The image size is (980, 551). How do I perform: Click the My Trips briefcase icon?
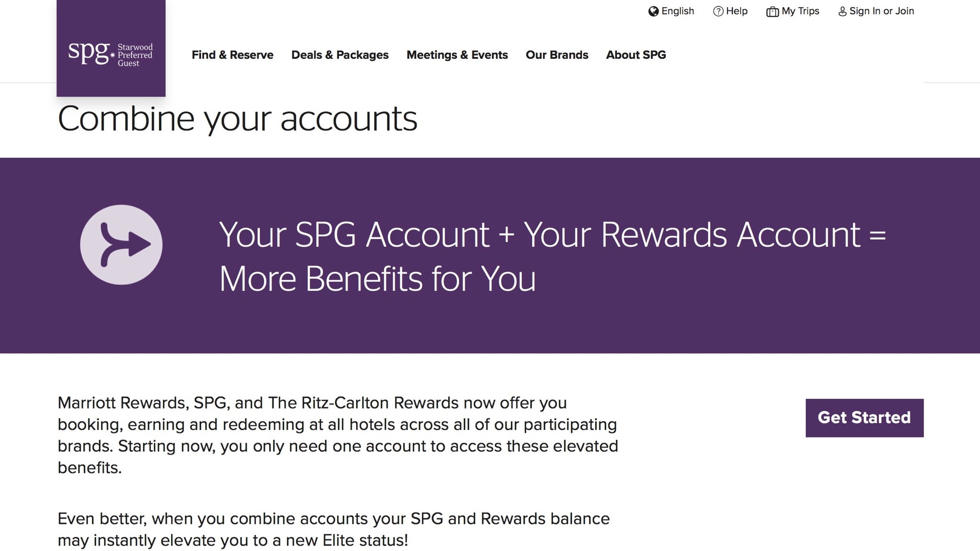(773, 11)
